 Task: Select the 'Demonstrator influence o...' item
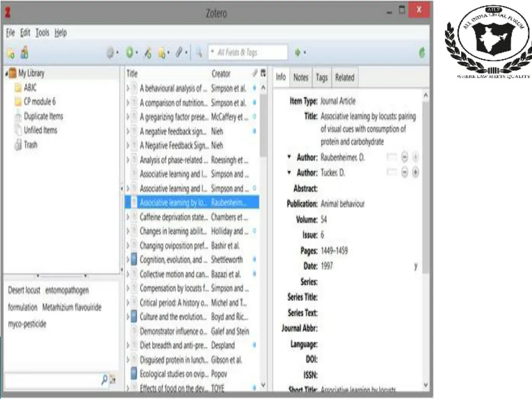(192, 331)
